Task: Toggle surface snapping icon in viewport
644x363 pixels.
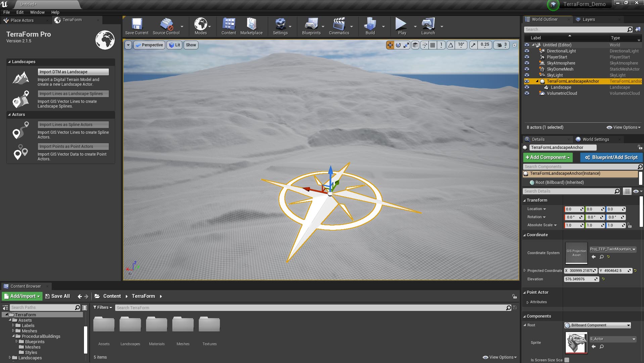Action: click(x=425, y=45)
